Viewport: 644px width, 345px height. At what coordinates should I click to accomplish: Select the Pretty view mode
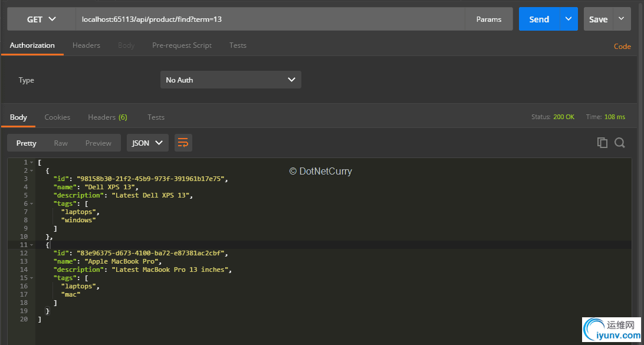click(27, 143)
